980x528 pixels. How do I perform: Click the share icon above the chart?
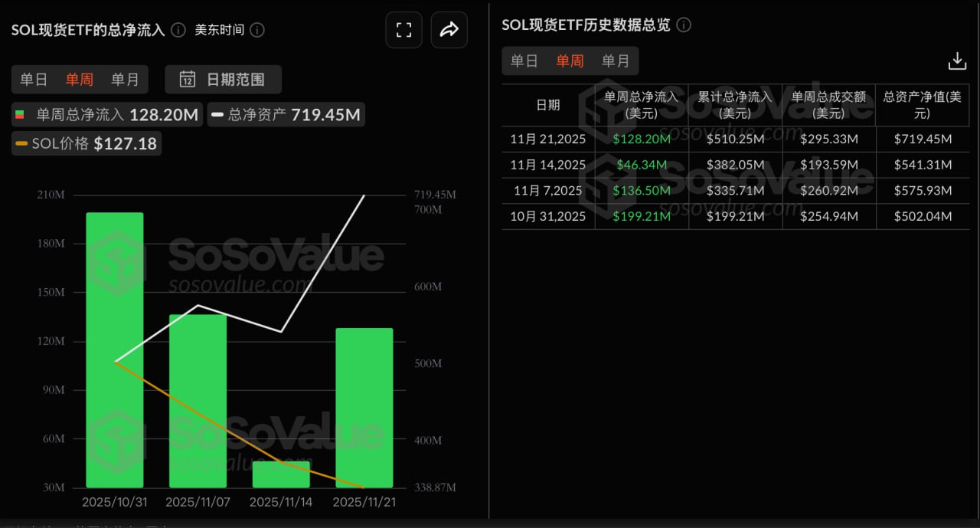coord(449,29)
